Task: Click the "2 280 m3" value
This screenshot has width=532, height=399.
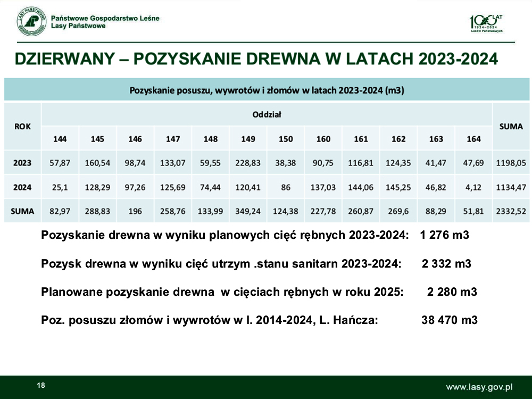Action: pos(452,292)
